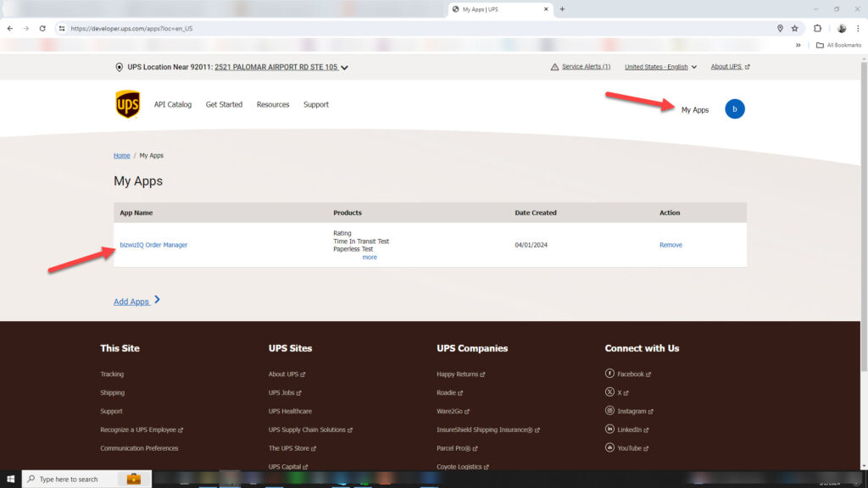Click the 04/01/2024 date created cell
This screenshot has width=868, height=488.
pos(531,245)
